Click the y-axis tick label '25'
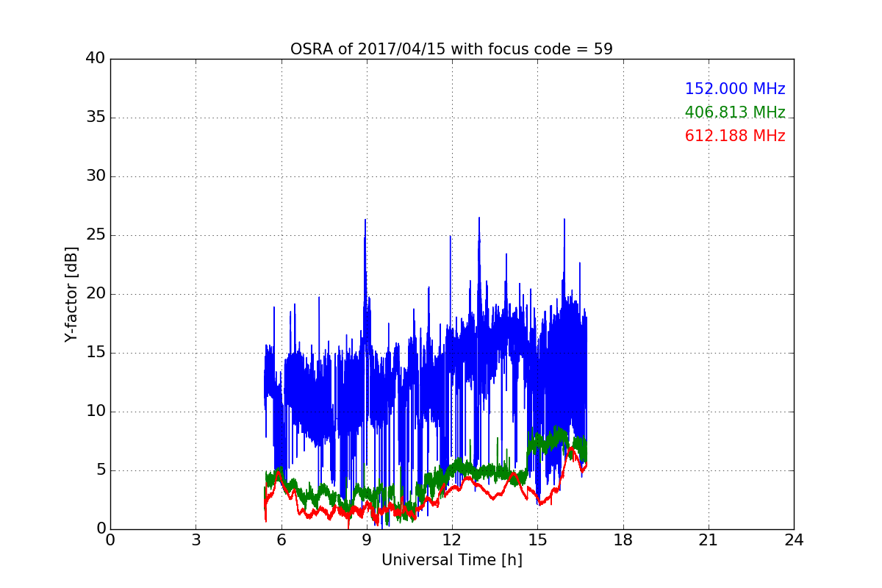 pyautogui.click(x=96, y=235)
